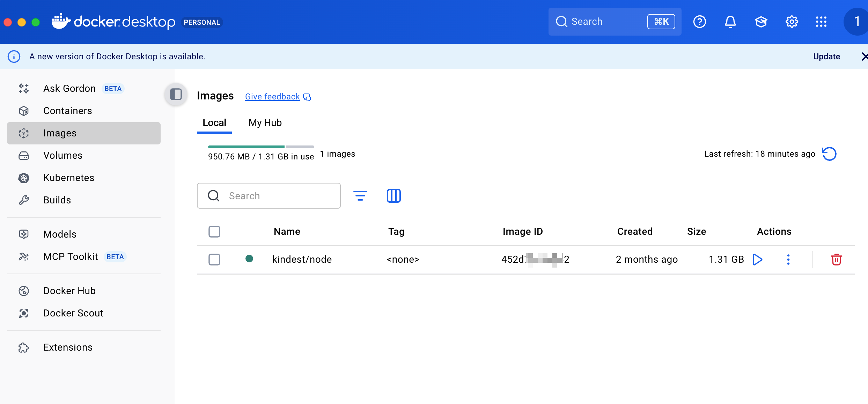Open the filter images dropdown
This screenshot has height=404, width=868.
[360, 196]
